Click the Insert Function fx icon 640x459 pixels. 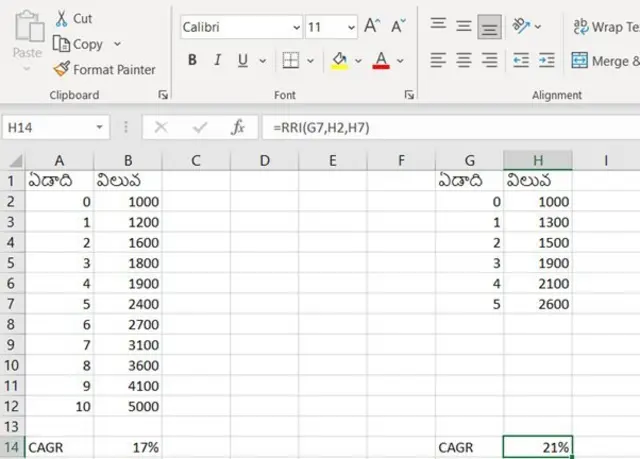pos(238,127)
